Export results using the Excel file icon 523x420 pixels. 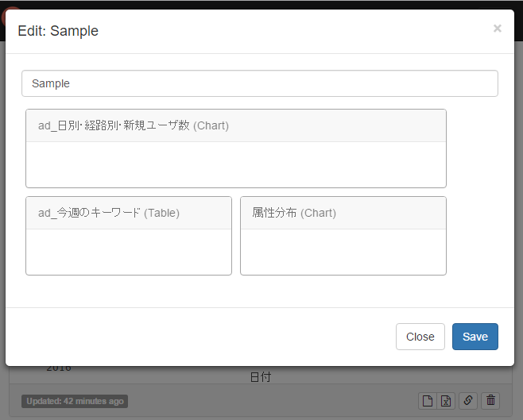tap(446, 401)
